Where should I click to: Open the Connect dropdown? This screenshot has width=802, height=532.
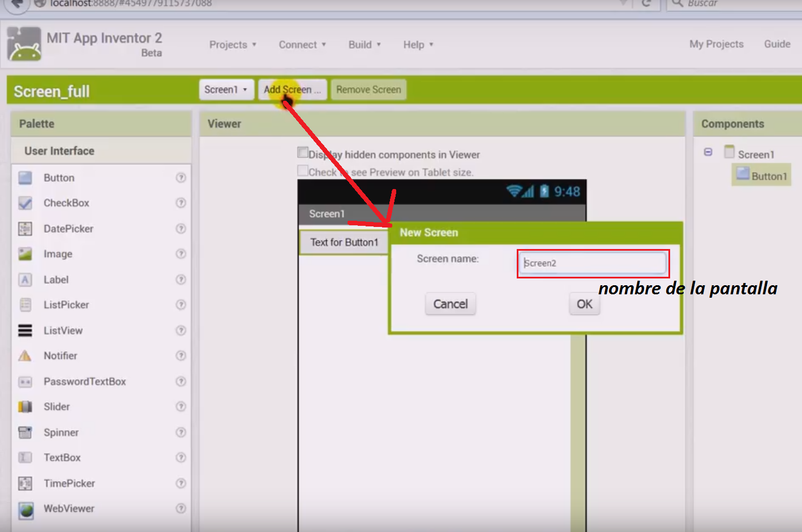(302, 44)
